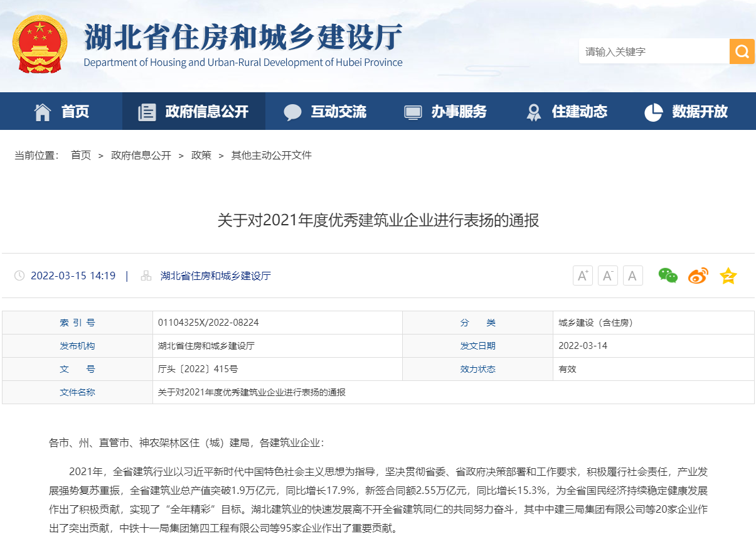
Task: Click the yellow star favorite icon
Action: click(728, 276)
